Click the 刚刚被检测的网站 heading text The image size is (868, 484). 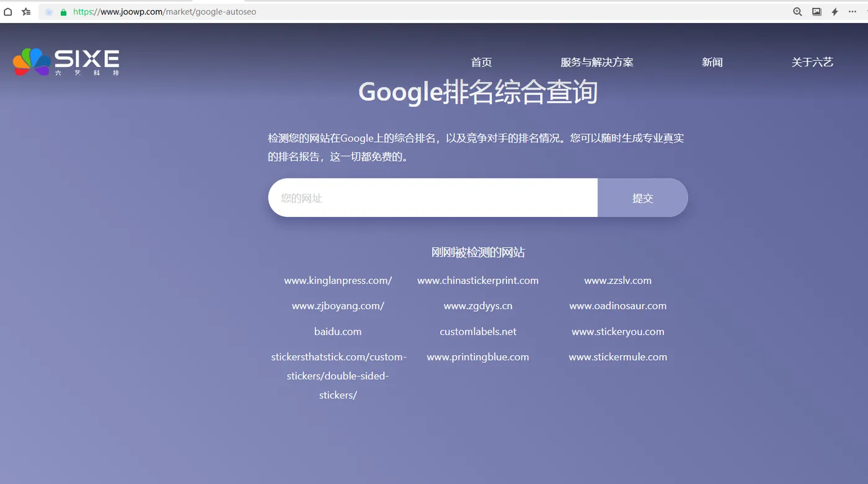point(478,252)
